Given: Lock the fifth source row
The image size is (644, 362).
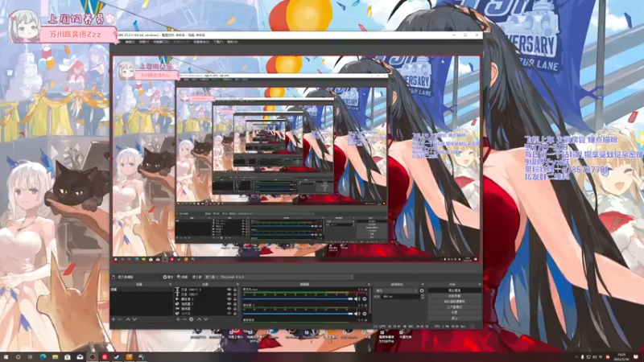Looking at the screenshot, I should (x=235, y=309).
